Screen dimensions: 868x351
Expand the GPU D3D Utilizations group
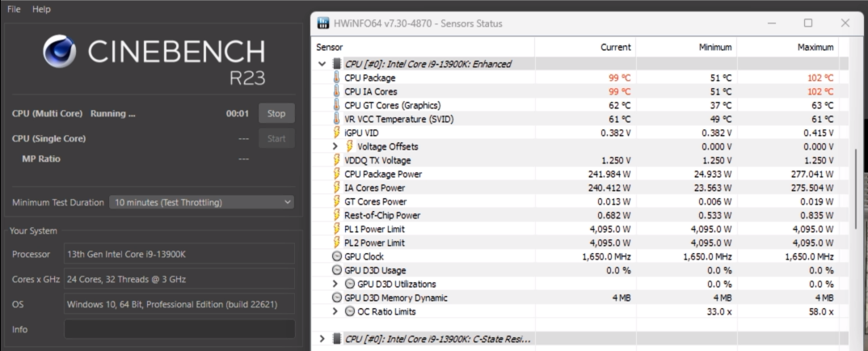(336, 284)
